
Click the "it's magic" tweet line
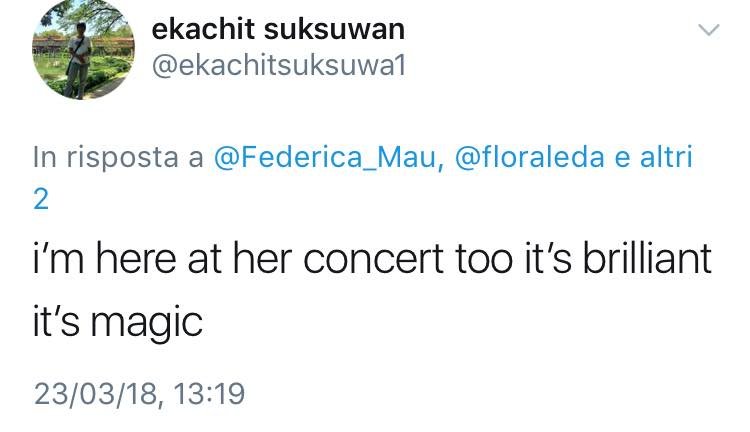(x=118, y=323)
